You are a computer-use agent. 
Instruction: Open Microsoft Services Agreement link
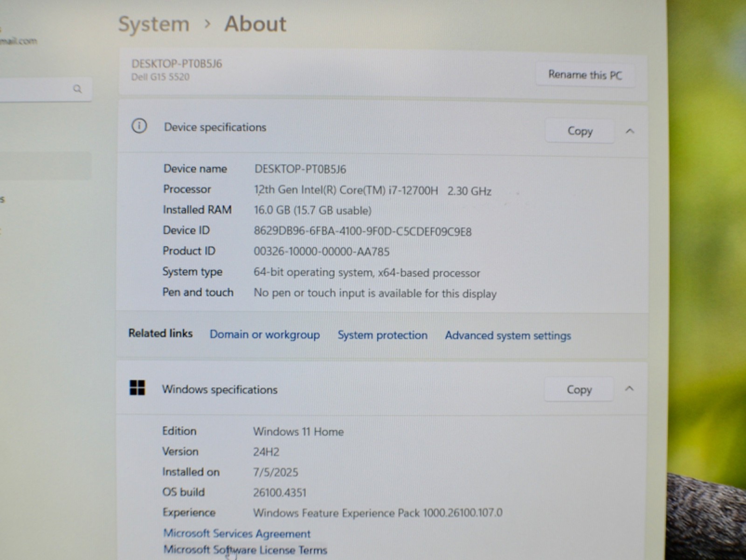237,533
